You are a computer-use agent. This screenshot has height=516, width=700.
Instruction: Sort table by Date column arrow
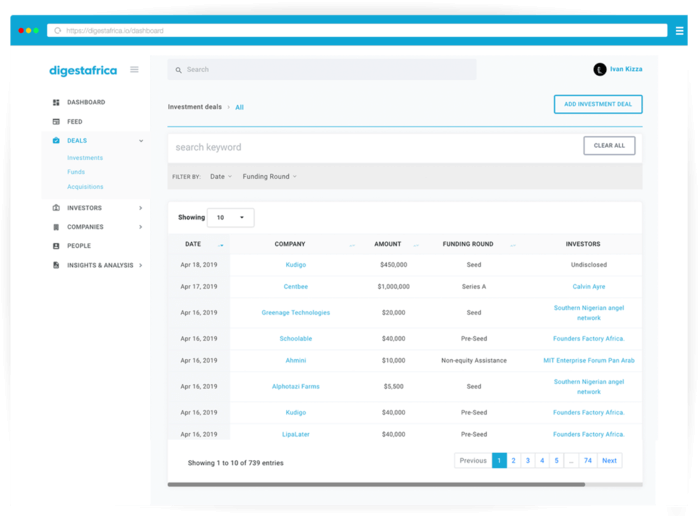click(x=221, y=245)
